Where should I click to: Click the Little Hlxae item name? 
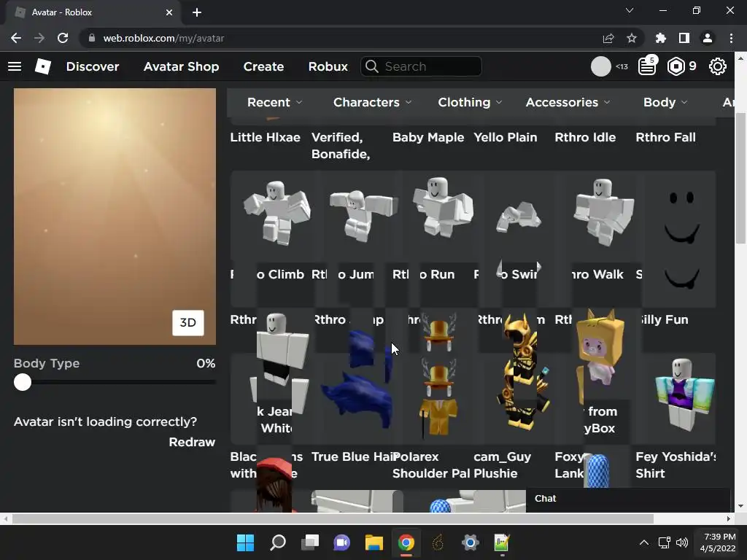[x=266, y=137]
